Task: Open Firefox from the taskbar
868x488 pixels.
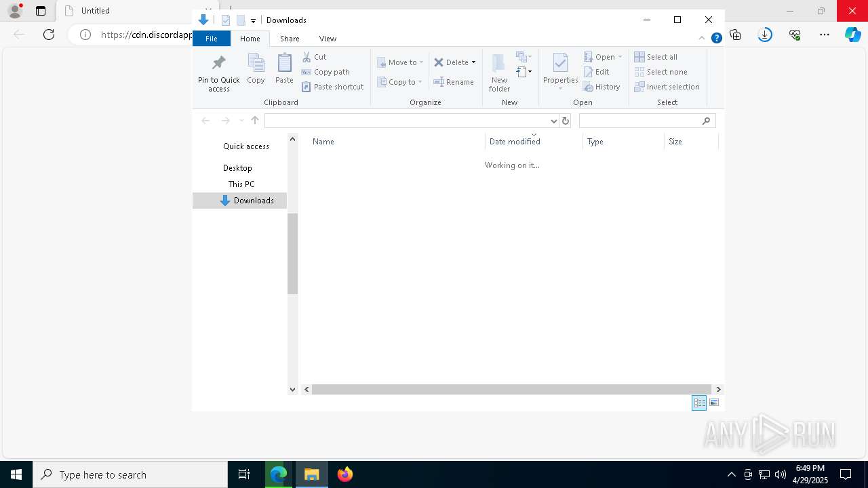Action: point(345,474)
